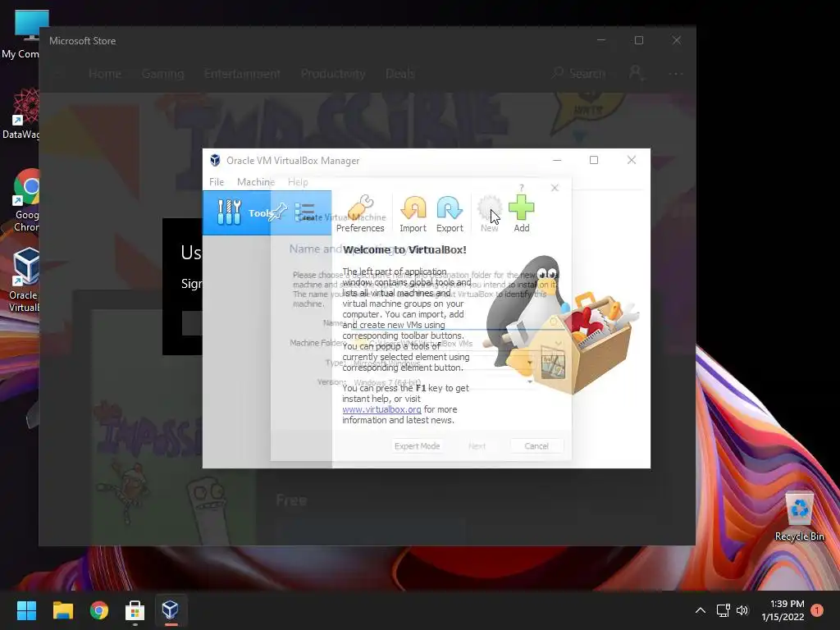Click the Export appliance icon
Screen dimensions: 840x630
tap(450, 213)
